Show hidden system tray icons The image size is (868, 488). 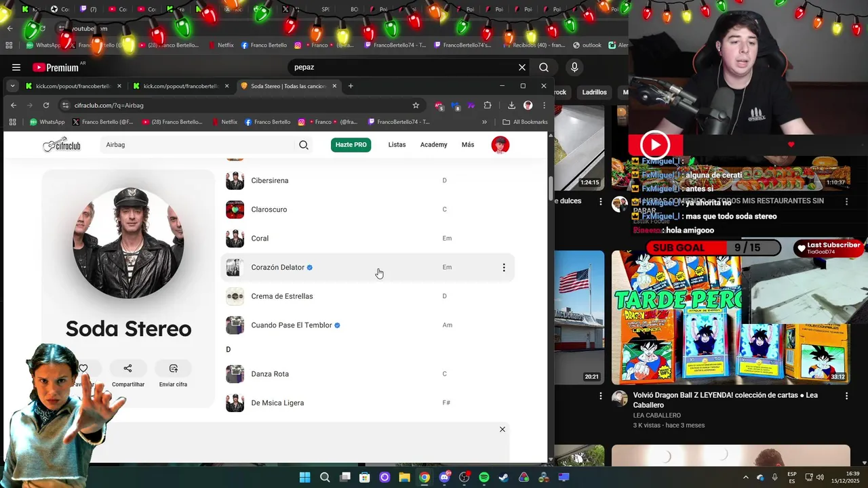(746, 477)
